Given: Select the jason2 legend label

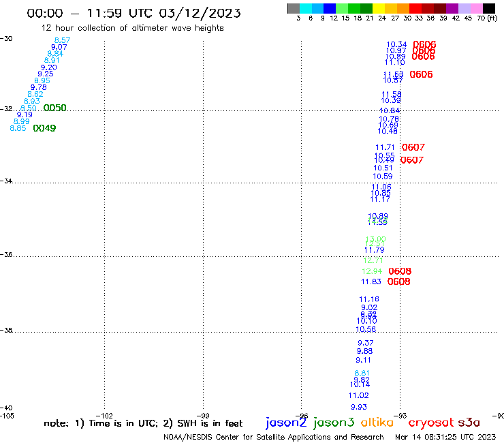Looking at the screenshot, I should pyautogui.click(x=286, y=423).
